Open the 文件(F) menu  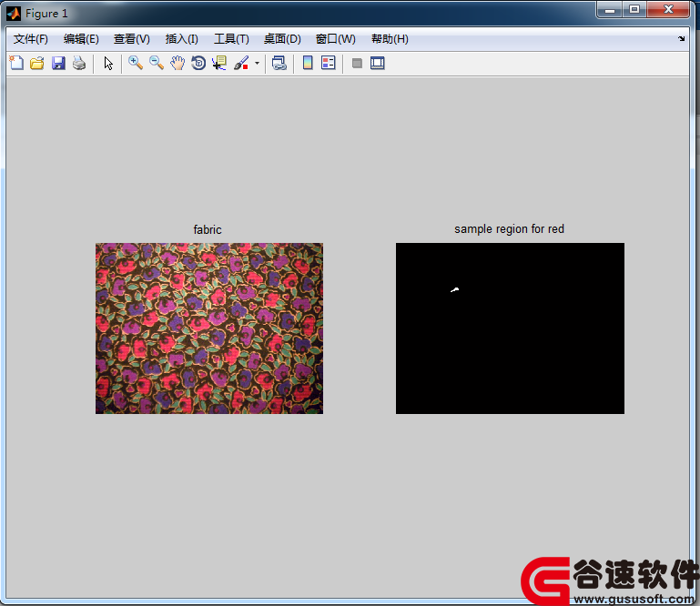(x=30, y=39)
